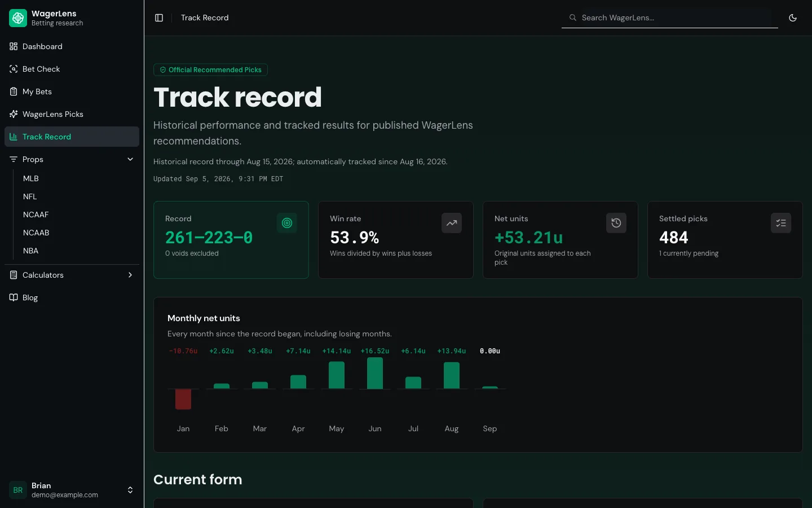This screenshot has height=508, width=812.
Task: Click the January red bar
Action: click(183, 399)
